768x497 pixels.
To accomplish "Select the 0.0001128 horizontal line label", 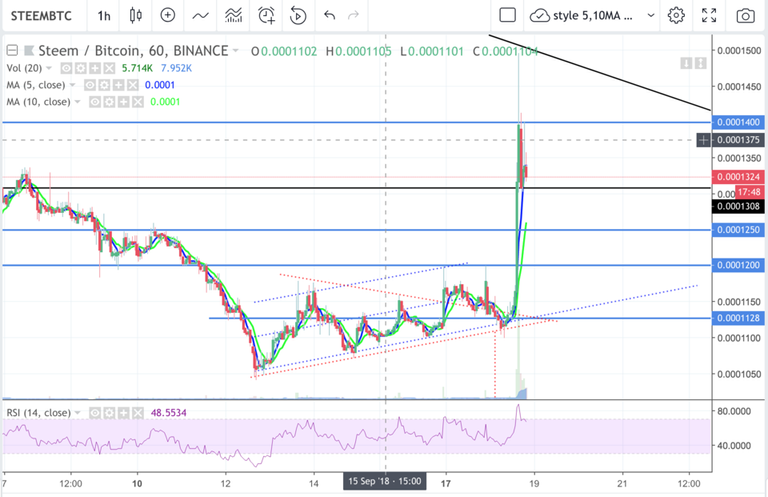I will click(738, 318).
